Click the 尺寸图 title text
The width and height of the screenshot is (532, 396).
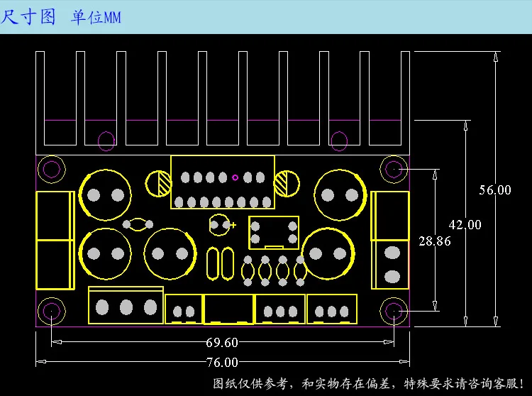[28, 16]
